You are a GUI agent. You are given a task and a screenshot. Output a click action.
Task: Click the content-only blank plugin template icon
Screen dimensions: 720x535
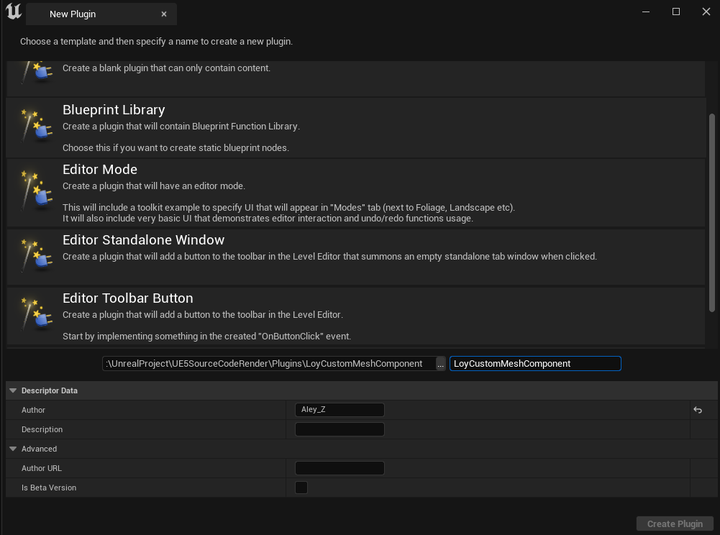pyautogui.click(x=37, y=73)
